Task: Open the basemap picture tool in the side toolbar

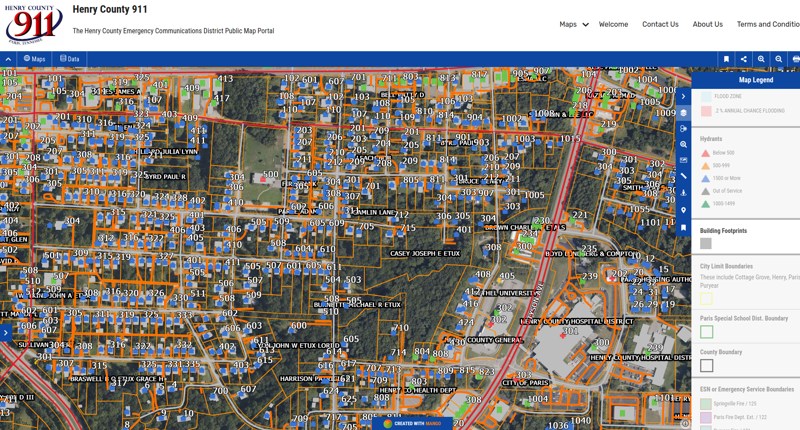Action: pyautogui.click(x=683, y=160)
